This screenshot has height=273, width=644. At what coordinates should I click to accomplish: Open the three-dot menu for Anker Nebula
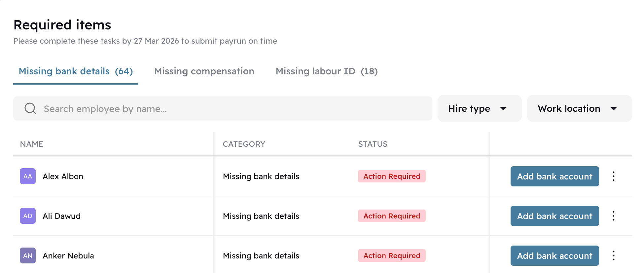tap(614, 255)
